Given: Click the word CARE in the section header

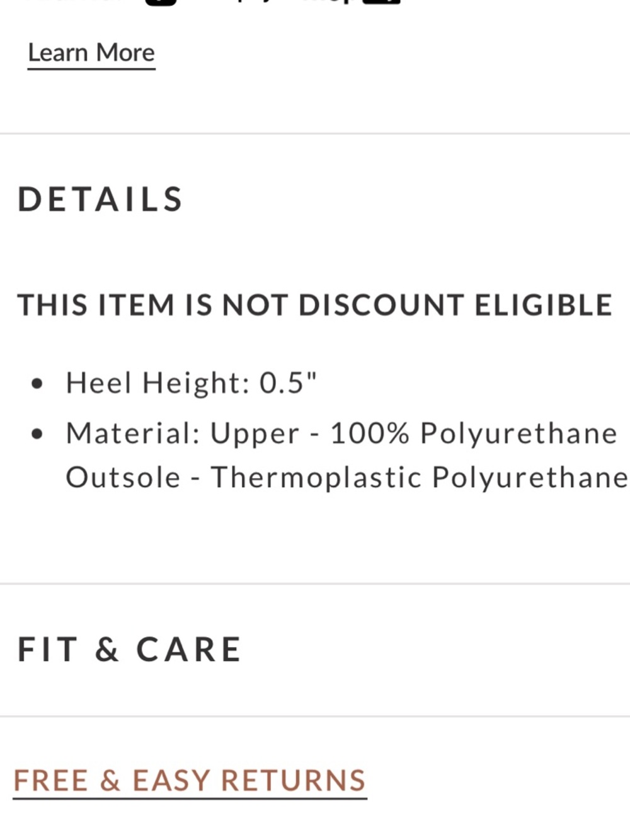Looking at the screenshot, I should tap(189, 650).
